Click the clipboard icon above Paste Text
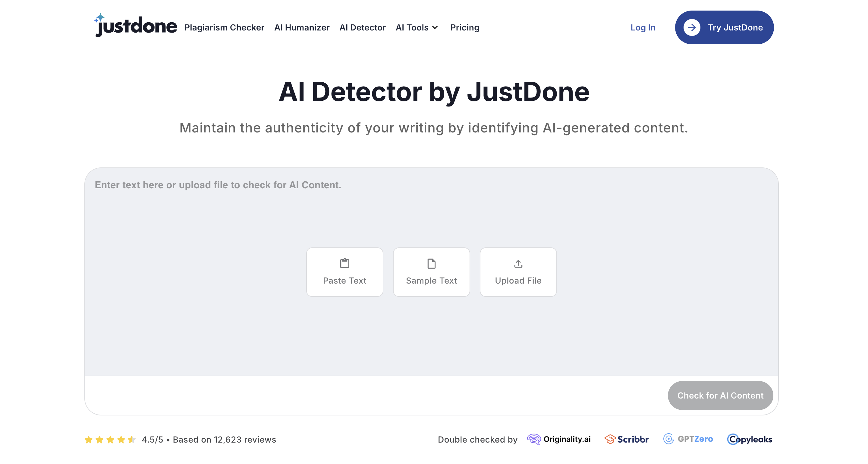Viewport: 868px width, 464px height. (x=344, y=263)
